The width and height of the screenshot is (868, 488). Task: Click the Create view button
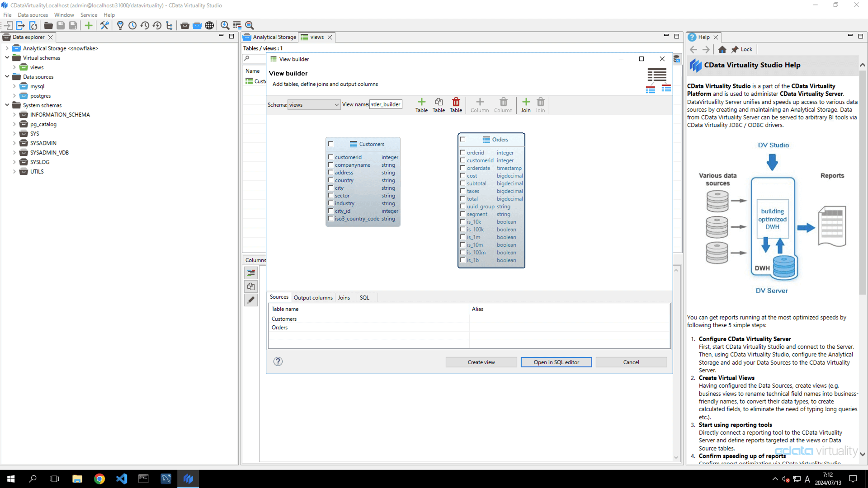click(481, 362)
